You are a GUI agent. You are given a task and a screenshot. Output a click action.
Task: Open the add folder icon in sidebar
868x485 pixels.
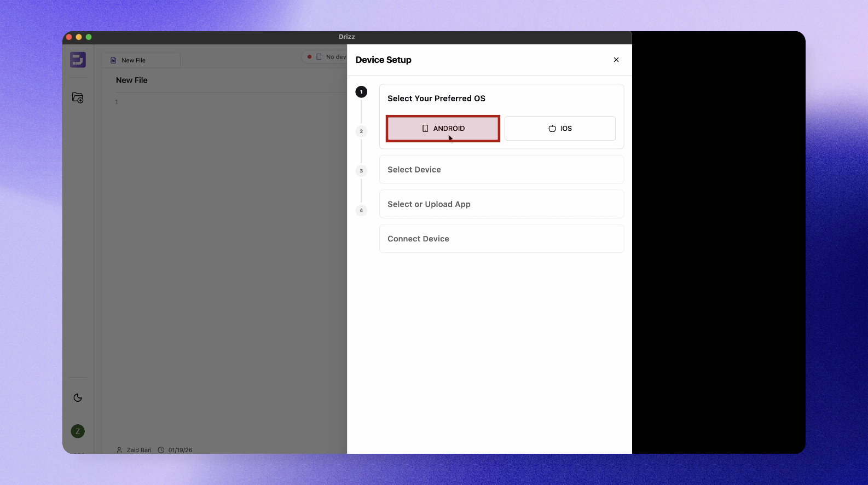[x=78, y=98]
